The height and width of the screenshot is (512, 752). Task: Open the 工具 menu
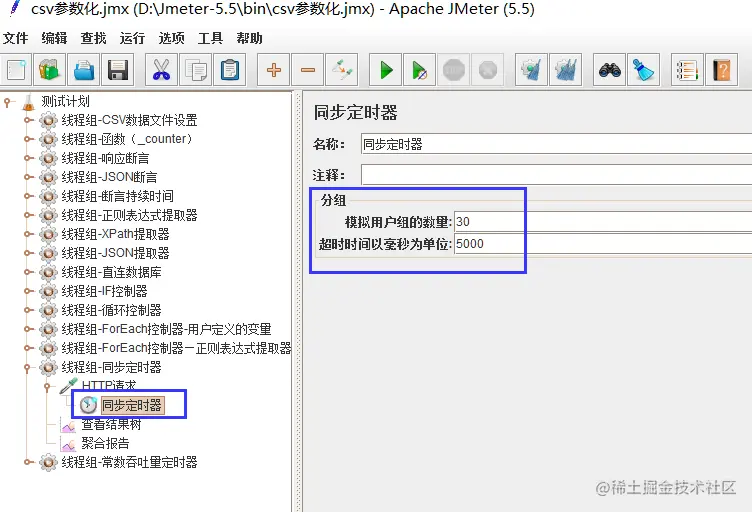pos(211,38)
